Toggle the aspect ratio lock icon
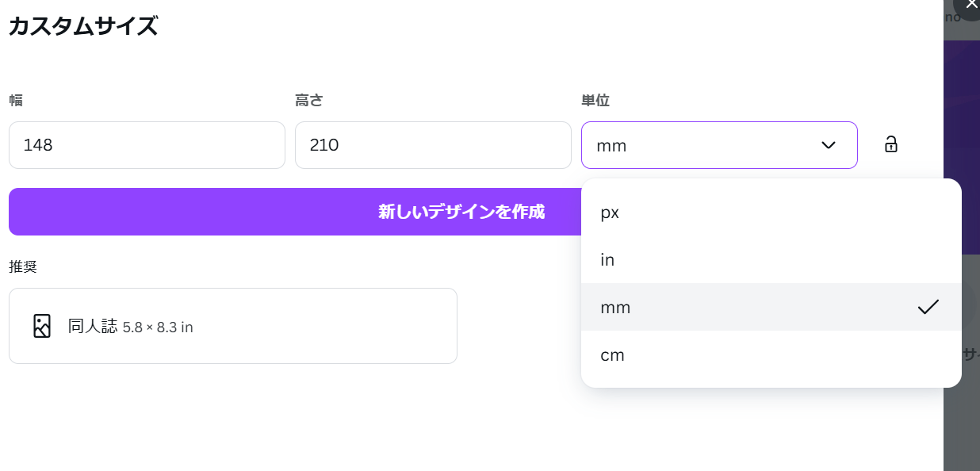This screenshot has height=471, width=980. 891,144
